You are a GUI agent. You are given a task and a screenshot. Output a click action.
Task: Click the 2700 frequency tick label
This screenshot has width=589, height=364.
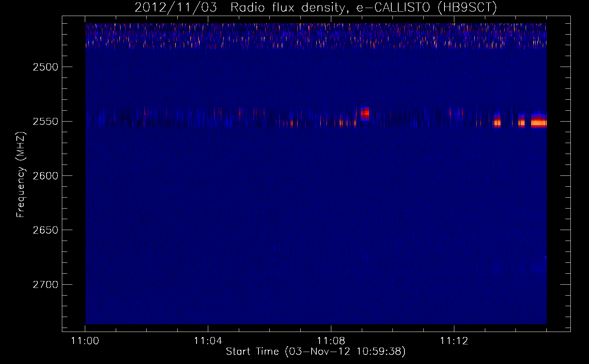click(45, 284)
